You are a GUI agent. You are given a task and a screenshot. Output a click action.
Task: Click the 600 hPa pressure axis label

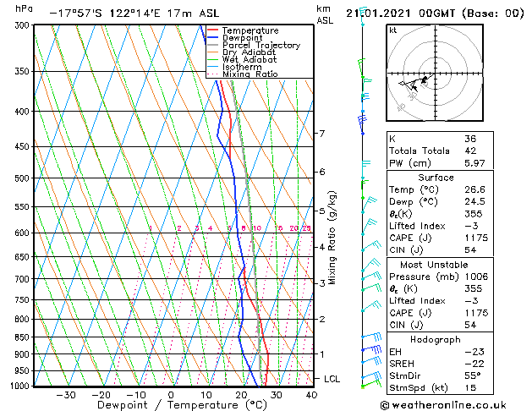[x=24, y=233]
